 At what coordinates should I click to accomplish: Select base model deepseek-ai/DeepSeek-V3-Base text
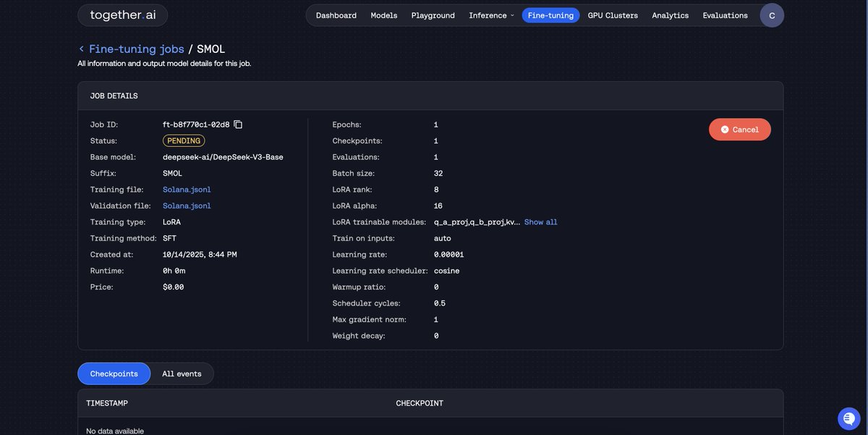point(223,157)
